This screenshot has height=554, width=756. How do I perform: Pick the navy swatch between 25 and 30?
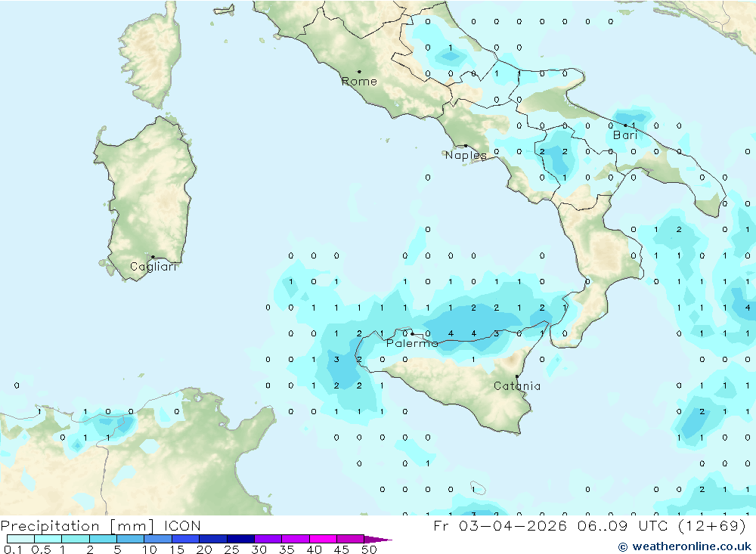240,539
